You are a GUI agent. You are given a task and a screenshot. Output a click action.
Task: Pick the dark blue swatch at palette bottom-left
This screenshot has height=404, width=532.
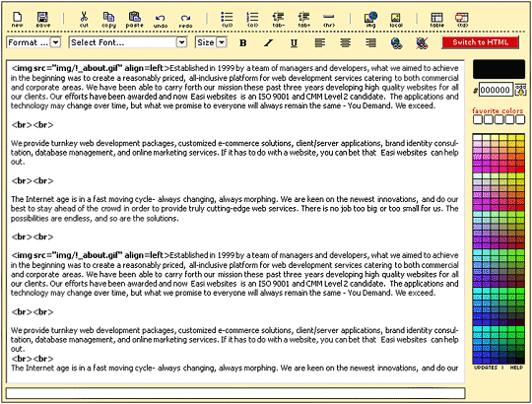(478, 361)
